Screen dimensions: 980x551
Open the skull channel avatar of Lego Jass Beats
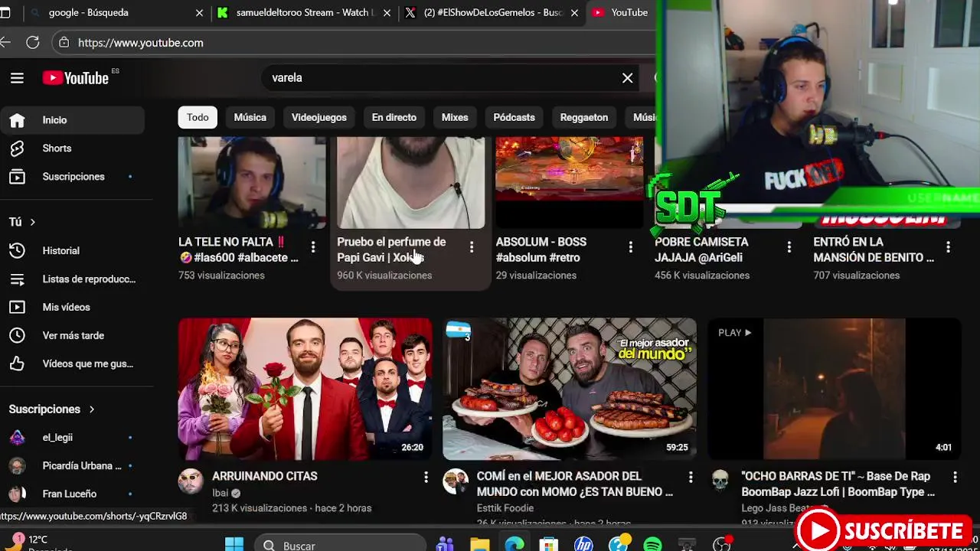pos(720,481)
